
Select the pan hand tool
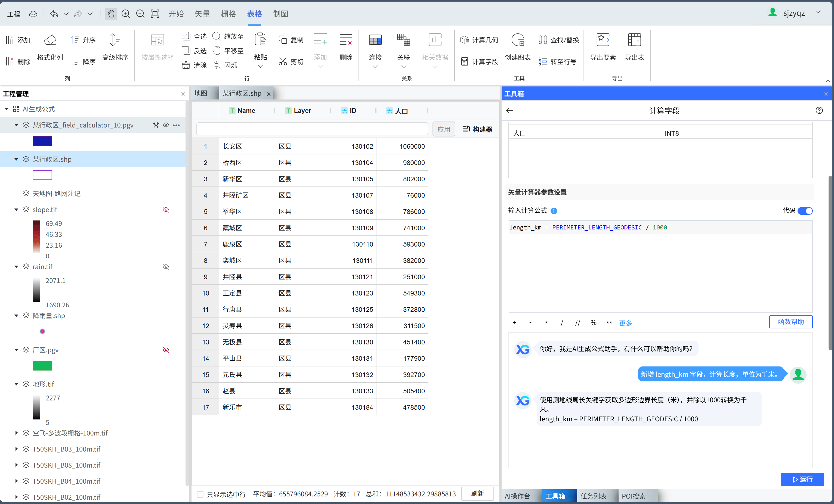pos(111,14)
